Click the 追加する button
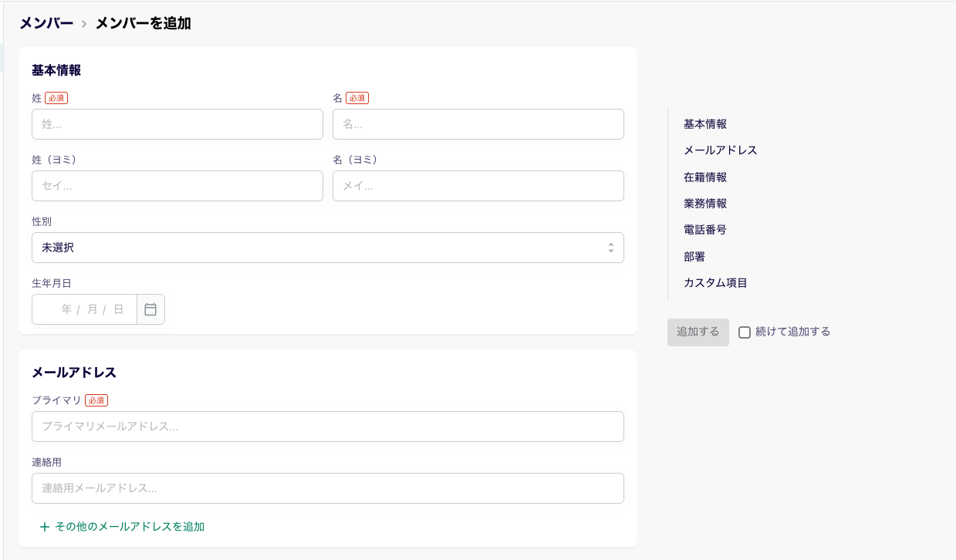 [698, 332]
